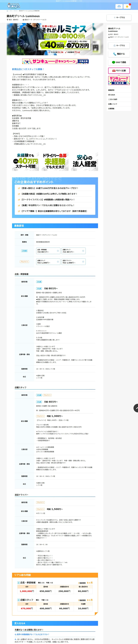138x644 pixels.
Task: Click the この企業のおすすめポイント heading
Action: (x=34, y=182)
